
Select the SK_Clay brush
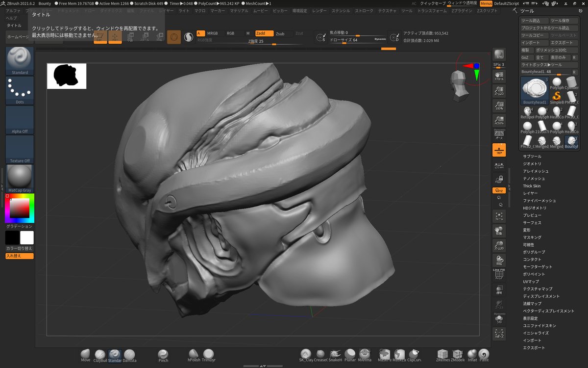[x=306, y=356]
